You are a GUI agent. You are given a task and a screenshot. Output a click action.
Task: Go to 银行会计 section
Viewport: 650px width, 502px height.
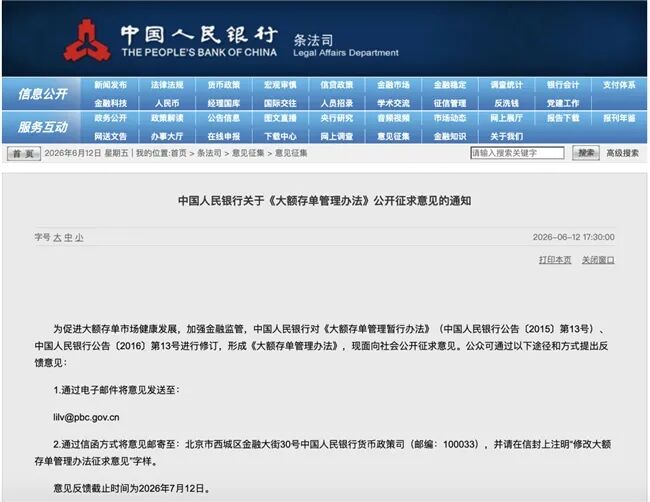[x=563, y=85]
